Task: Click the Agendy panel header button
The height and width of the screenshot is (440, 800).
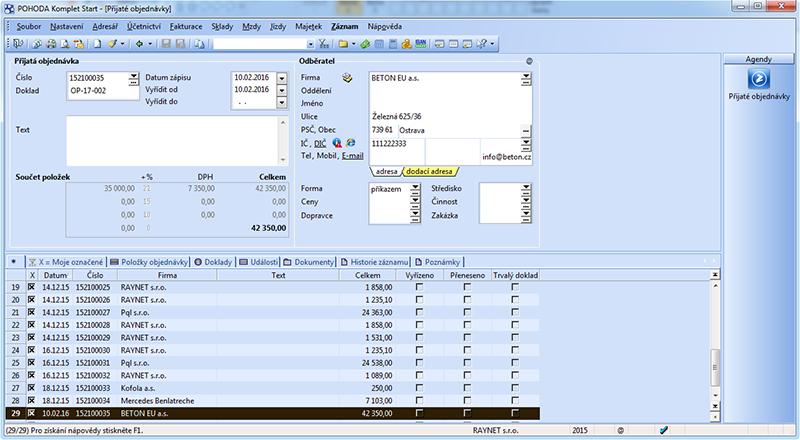Action: click(x=758, y=59)
